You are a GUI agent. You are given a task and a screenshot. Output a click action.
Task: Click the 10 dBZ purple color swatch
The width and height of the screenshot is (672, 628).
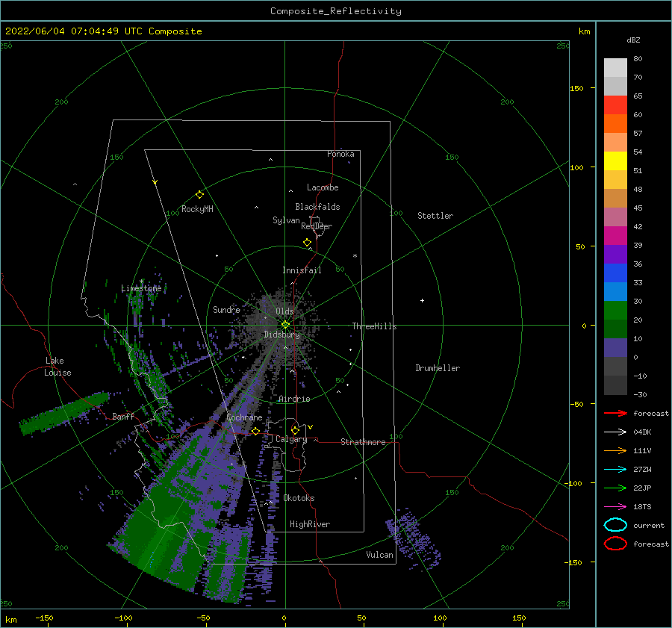615,348
